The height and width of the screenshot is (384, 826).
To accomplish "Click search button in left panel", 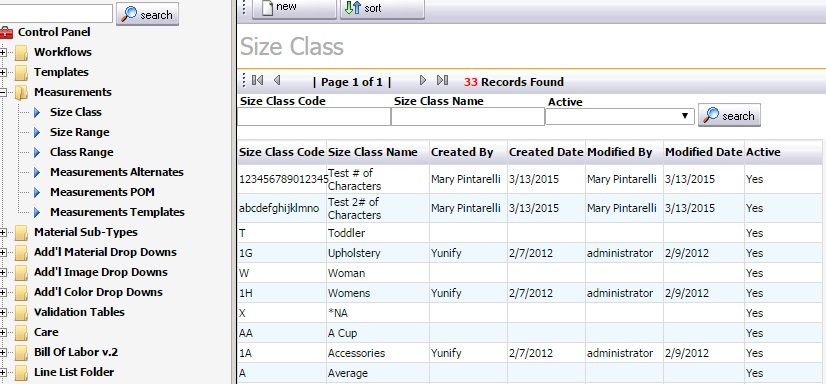I will click(147, 14).
